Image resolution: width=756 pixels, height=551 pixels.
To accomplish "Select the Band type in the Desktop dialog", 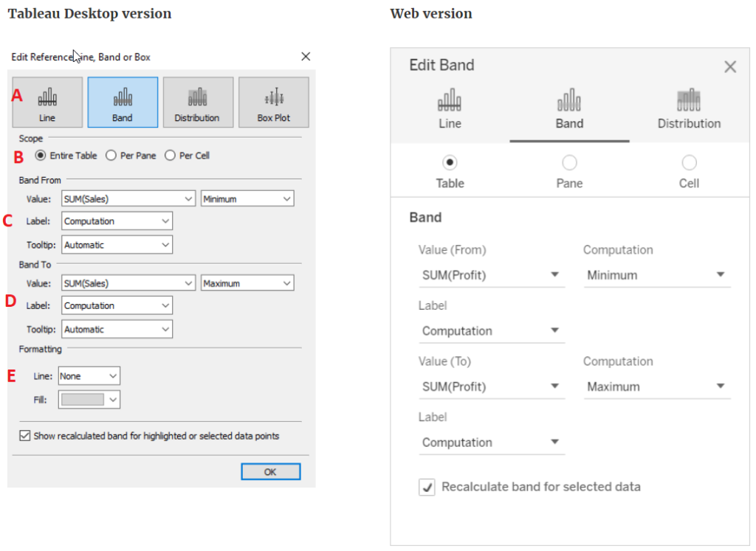I will pyautogui.click(x=123, y=102).
